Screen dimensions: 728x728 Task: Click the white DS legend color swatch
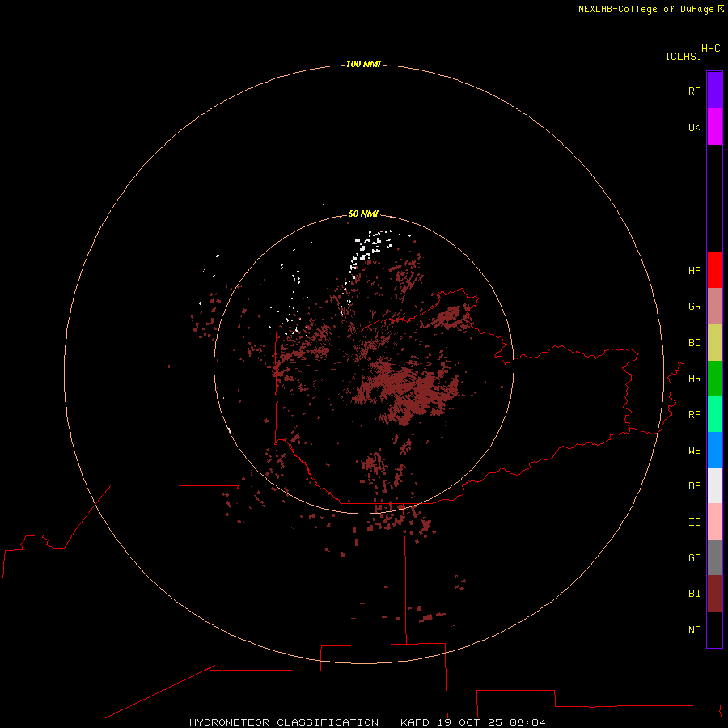point(714,485)
